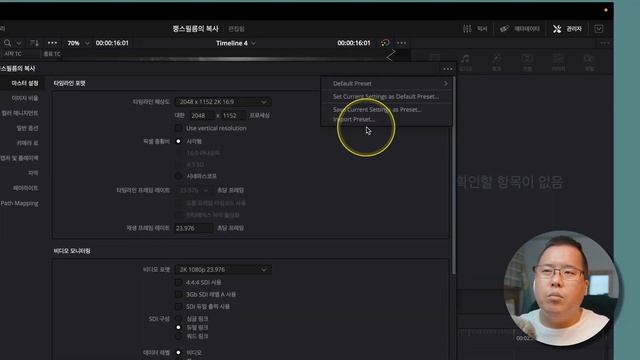Open the 70% zoom level dropdown
Image resolution: width=640 pixels, height=360 pixels.
pos(78,43)
